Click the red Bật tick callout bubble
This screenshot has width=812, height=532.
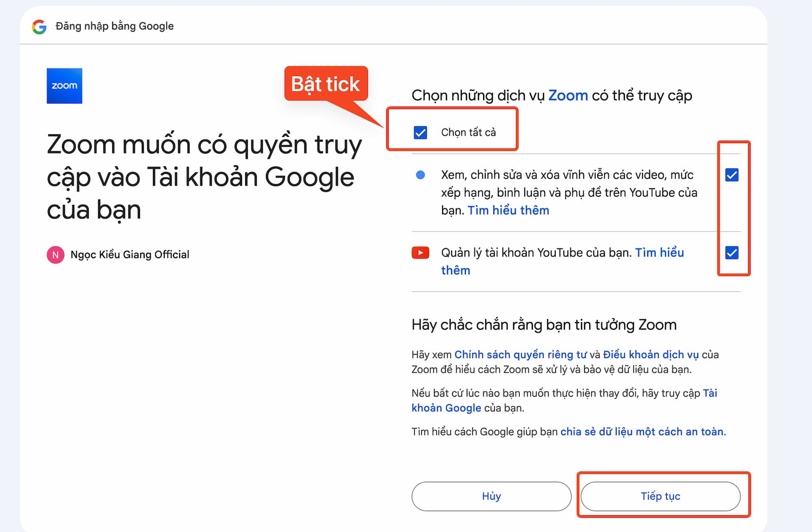tap(326, 84)
